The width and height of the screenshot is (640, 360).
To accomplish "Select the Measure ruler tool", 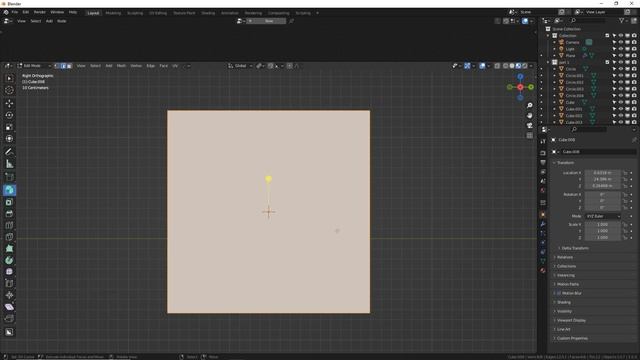I will [9, 164].
